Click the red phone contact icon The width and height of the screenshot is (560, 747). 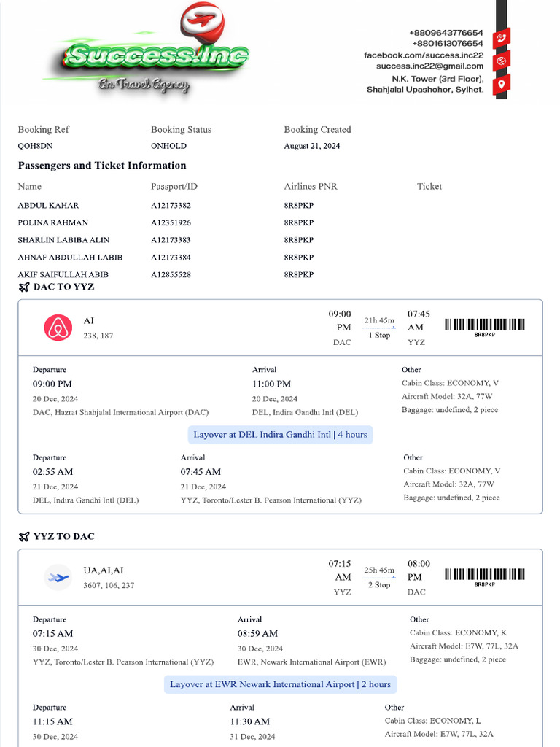(x=502, y=37)
